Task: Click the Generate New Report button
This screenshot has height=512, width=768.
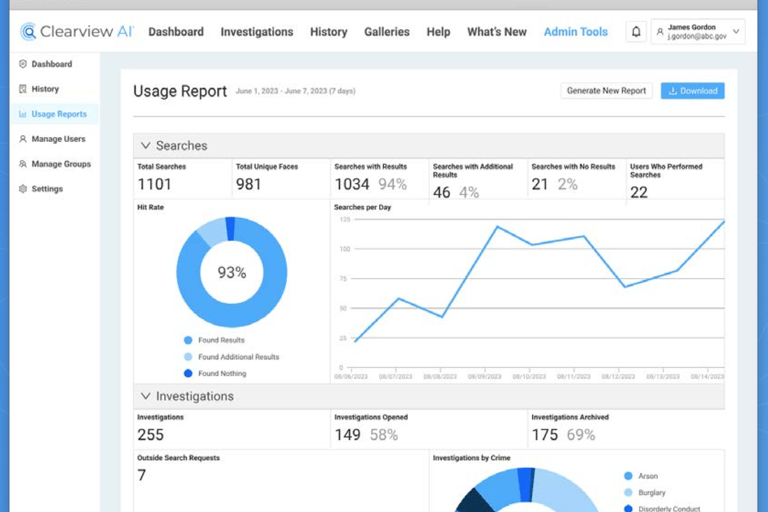Action: [x=606, y=91]
